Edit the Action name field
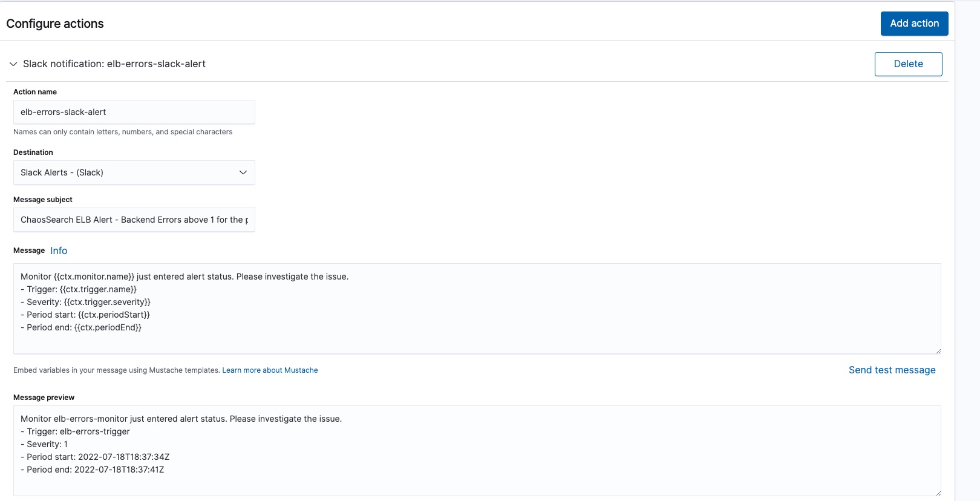Image resolution: width=980 pixels, height=501 pixels. [134, 112]
